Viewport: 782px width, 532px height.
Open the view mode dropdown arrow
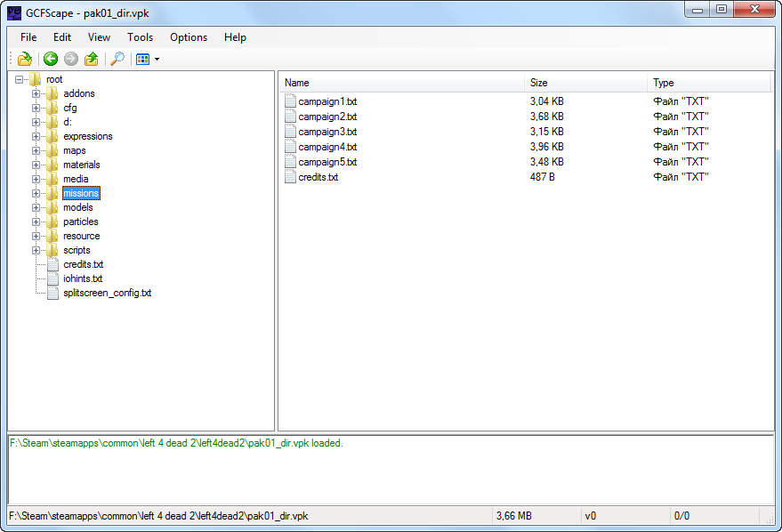click(x=157, y=60)
